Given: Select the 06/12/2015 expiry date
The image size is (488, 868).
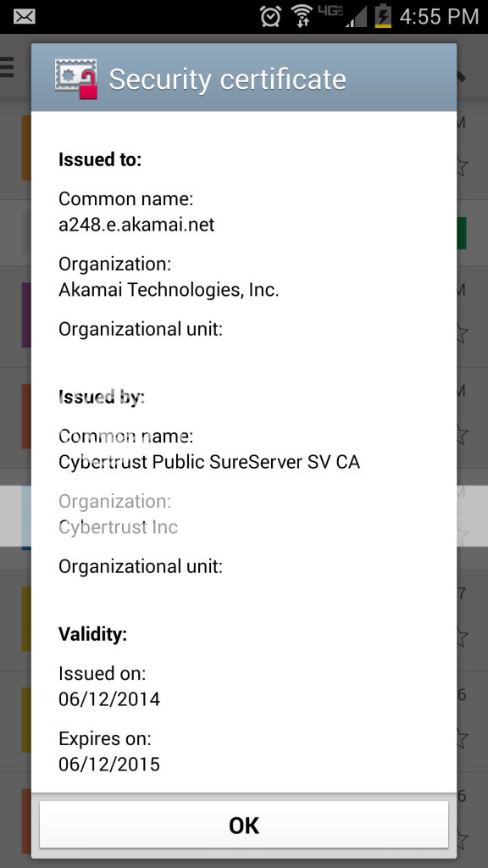Looking at the screenshot, I should click(109, 765).
